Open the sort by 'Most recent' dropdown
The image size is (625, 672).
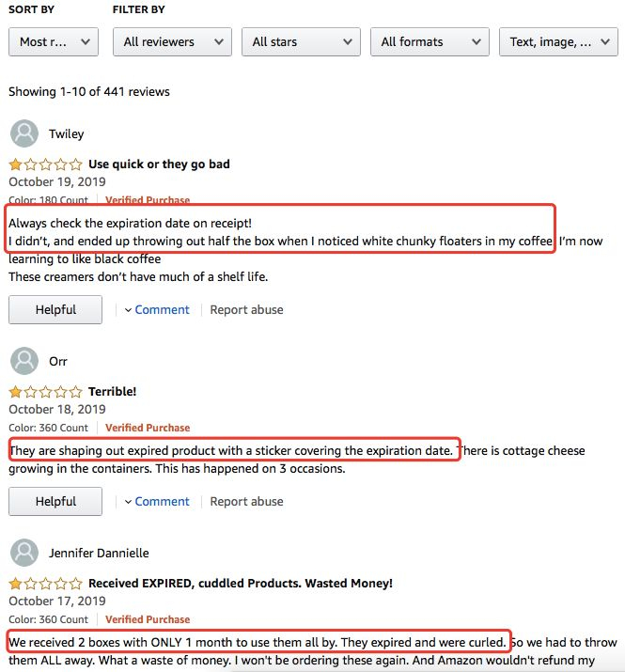tap(54, 41)
